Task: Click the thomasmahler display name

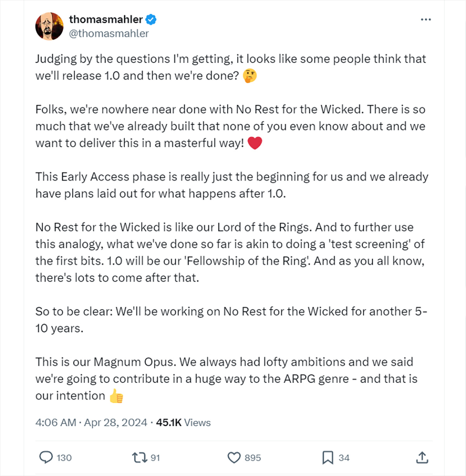Action: coord(106,19)
